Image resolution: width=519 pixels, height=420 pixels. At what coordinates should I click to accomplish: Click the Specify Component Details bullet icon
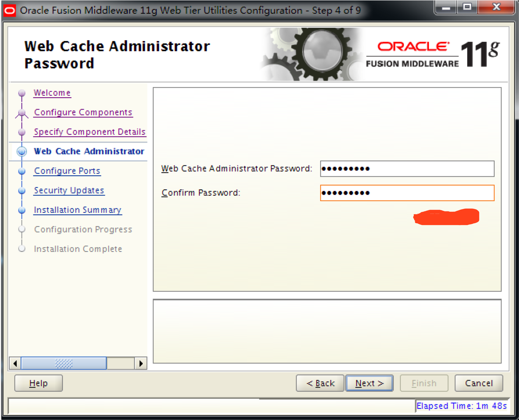pos(22,132)
